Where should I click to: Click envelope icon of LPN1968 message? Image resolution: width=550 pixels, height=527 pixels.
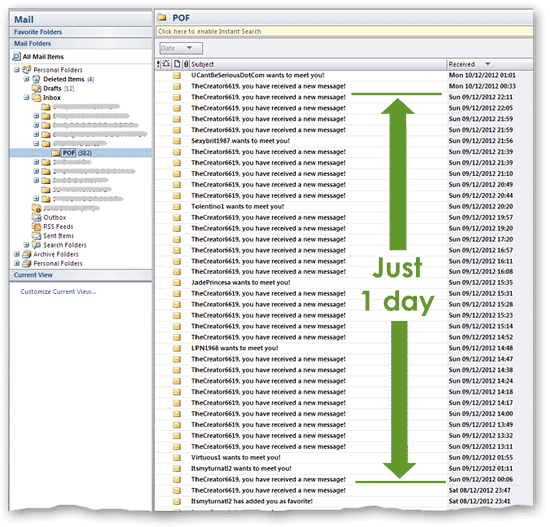177,348
